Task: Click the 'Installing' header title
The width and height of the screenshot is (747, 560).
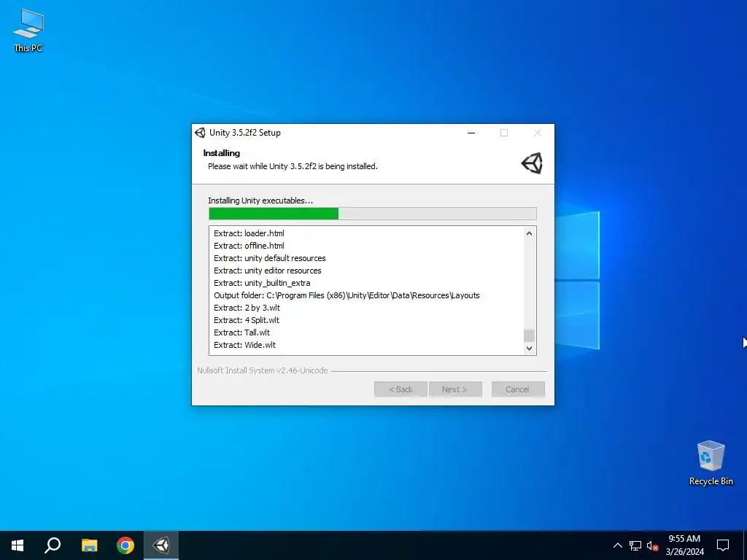Action: (x=222, y=153)
